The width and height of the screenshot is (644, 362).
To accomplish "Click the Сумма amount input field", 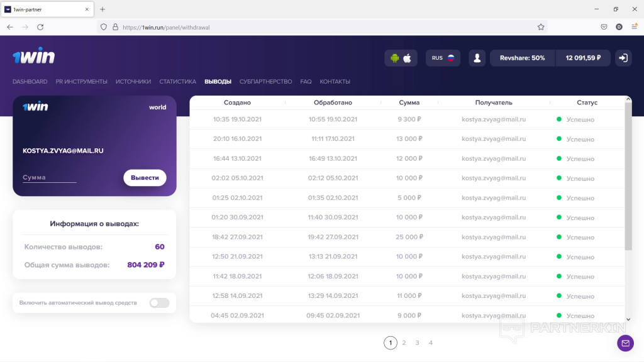I will tap(49, 177).
